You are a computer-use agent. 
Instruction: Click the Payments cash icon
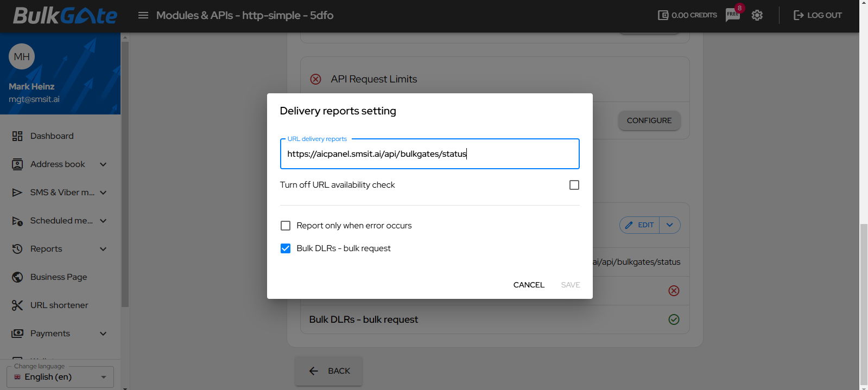coord(17,334)
